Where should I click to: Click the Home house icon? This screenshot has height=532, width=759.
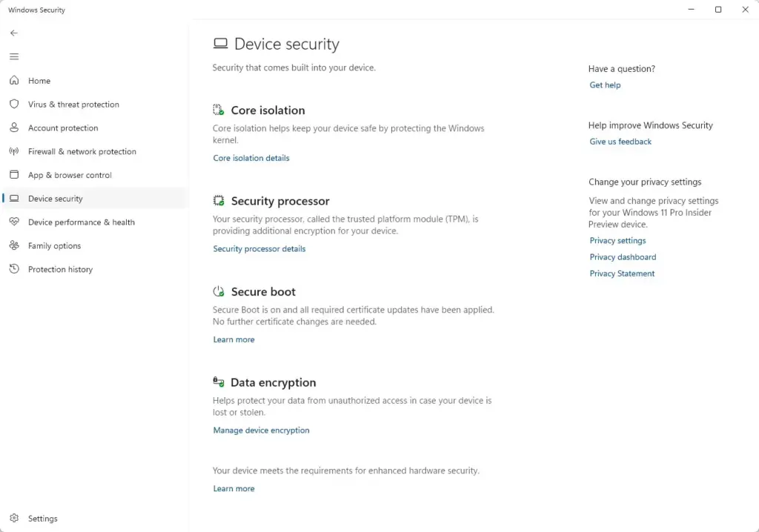[14, 80]
